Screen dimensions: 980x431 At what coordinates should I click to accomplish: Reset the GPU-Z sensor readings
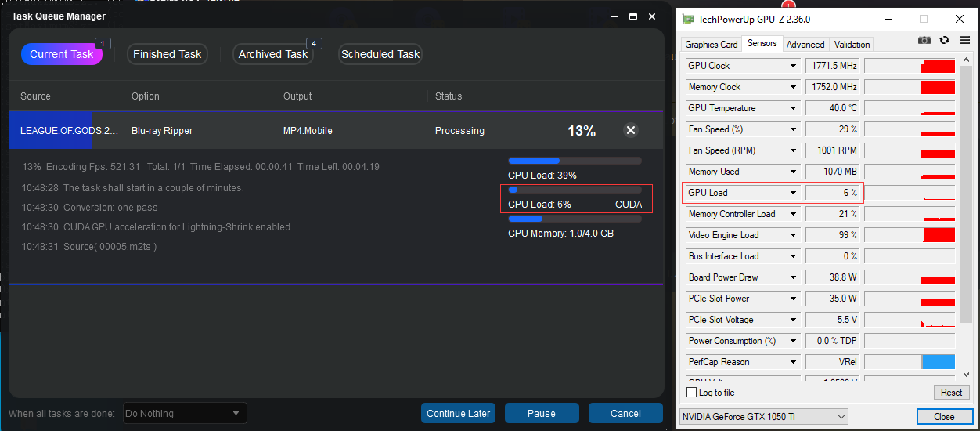pyautogui.click(x=952, y=393)
